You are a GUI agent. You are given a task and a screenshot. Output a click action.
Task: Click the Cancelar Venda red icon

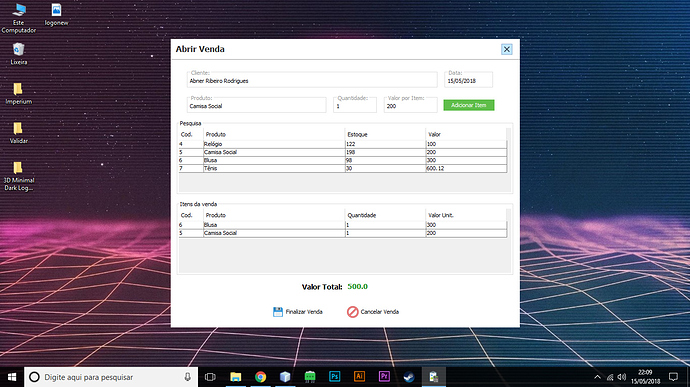click(x=352, y=312)
